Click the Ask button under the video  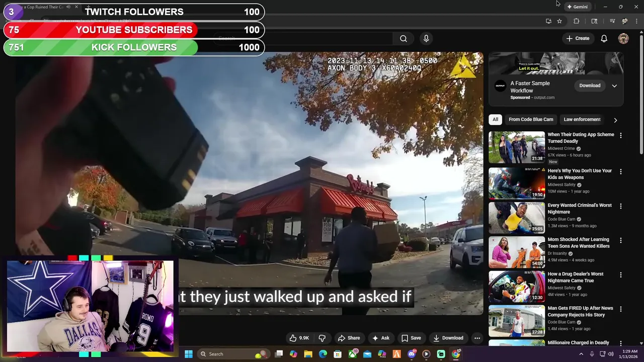point(380,338)
